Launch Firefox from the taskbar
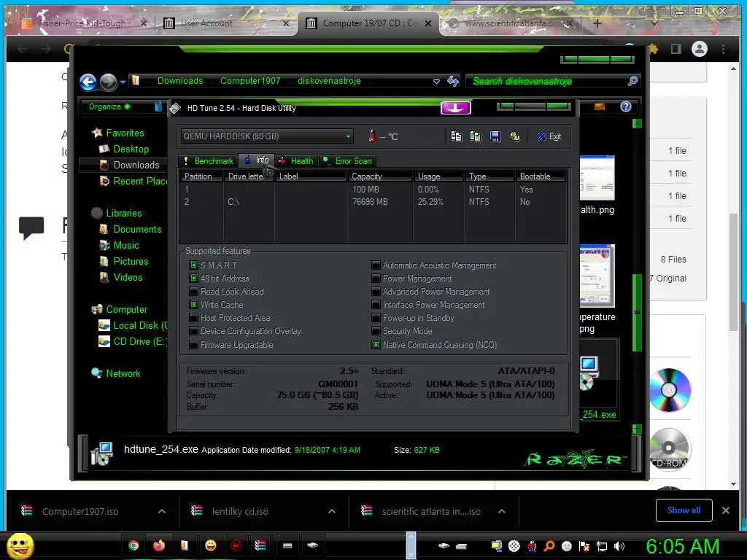Viewport: 747px width, 560px height. [x=158, y=545]
